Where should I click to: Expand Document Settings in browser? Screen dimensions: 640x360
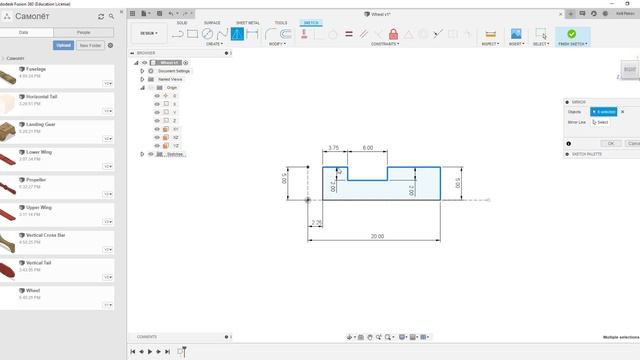(x=142, y=71)
